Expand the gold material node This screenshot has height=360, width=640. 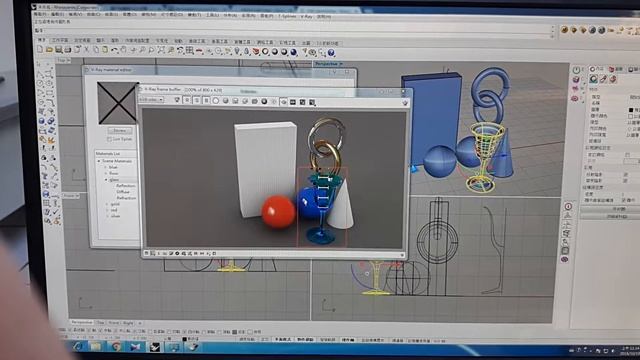(x=107, y=204)
